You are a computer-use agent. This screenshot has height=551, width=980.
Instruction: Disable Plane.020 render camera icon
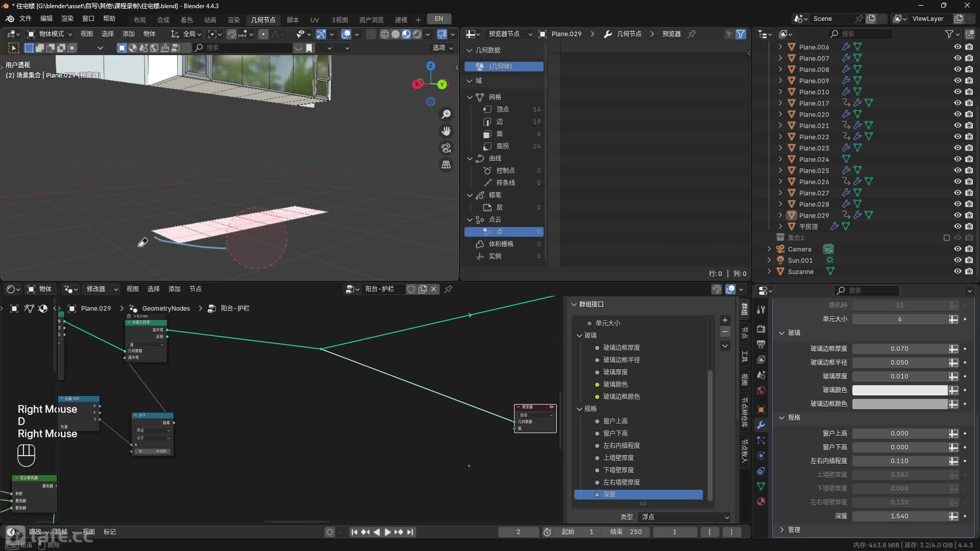click(x=969, y=114)
